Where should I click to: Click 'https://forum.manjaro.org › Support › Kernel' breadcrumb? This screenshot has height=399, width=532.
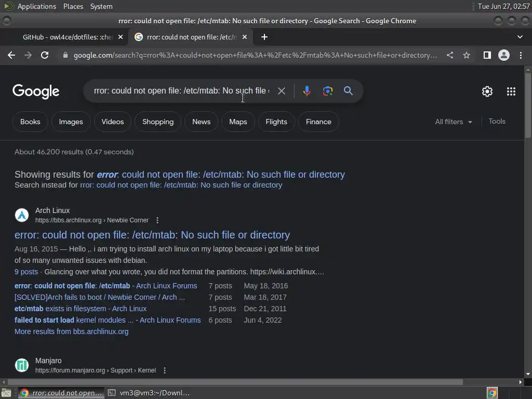pyautogui.click(x=96, y=370)
